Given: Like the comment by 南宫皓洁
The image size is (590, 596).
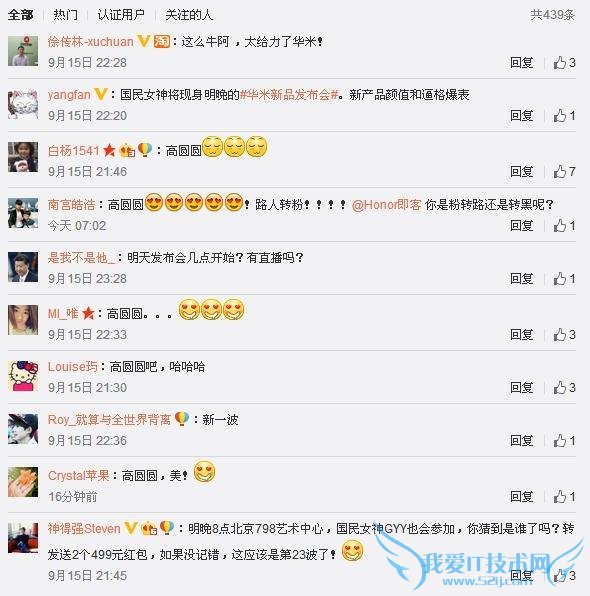Looking at the screenshot, I should pos(564,225).
